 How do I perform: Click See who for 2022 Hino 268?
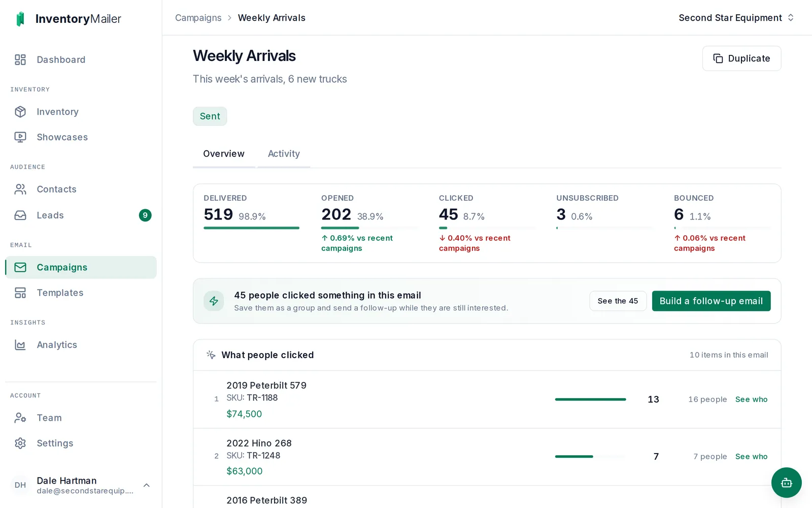(x=751, y=457)
